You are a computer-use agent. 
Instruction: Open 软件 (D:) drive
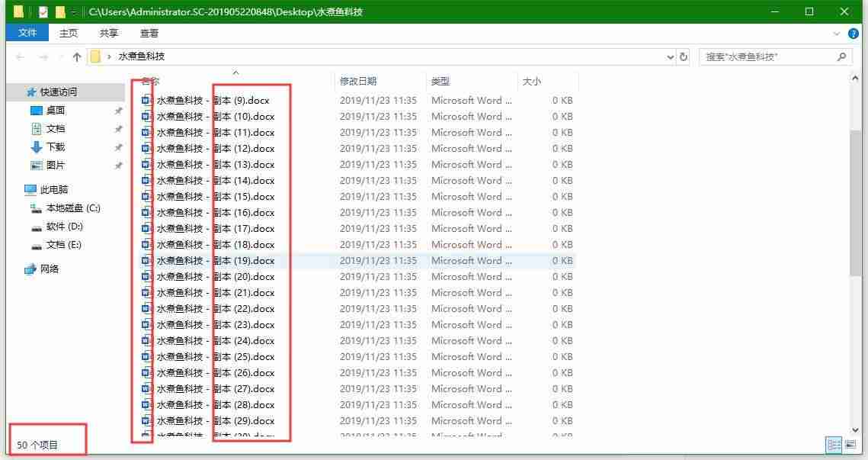coord(64,226)
